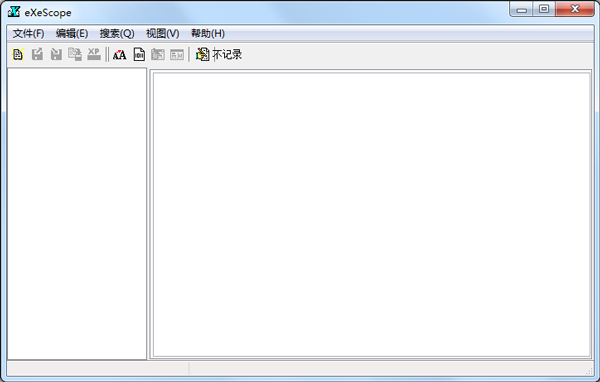Click the eXeScope title bar app icon
This screenshot has height=382, width=600.
[x=14, y=12]
